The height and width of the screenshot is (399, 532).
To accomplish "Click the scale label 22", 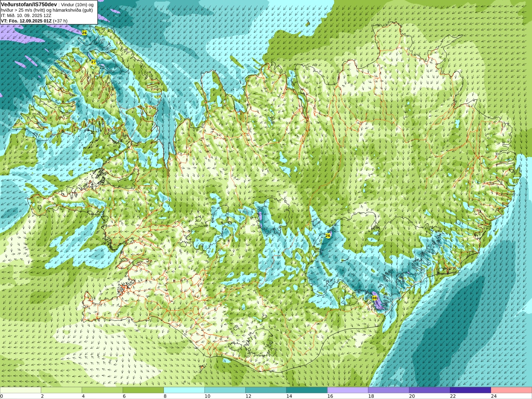I will point(453,396).
